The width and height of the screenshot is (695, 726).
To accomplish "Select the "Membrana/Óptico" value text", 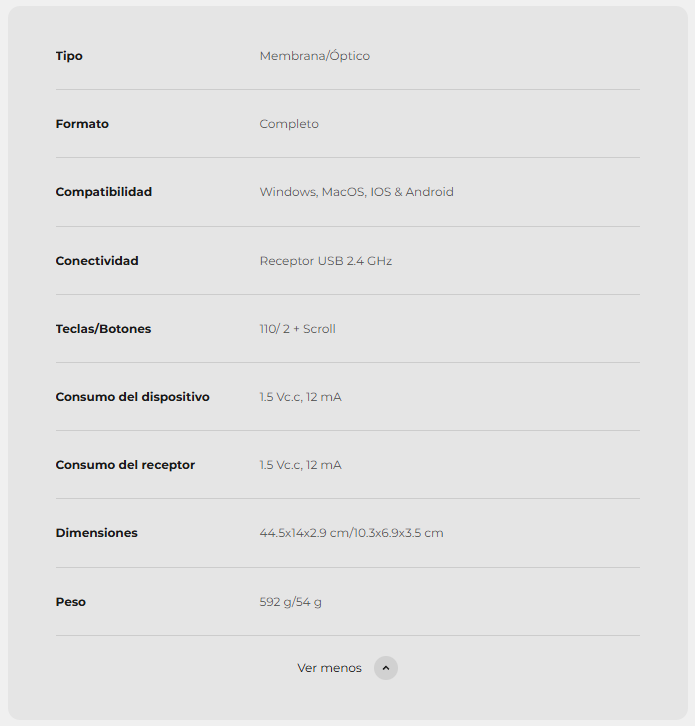I will [x=314, y=56].
